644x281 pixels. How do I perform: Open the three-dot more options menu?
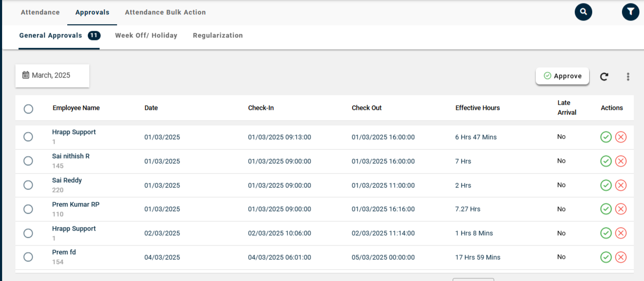coord(628,77)
